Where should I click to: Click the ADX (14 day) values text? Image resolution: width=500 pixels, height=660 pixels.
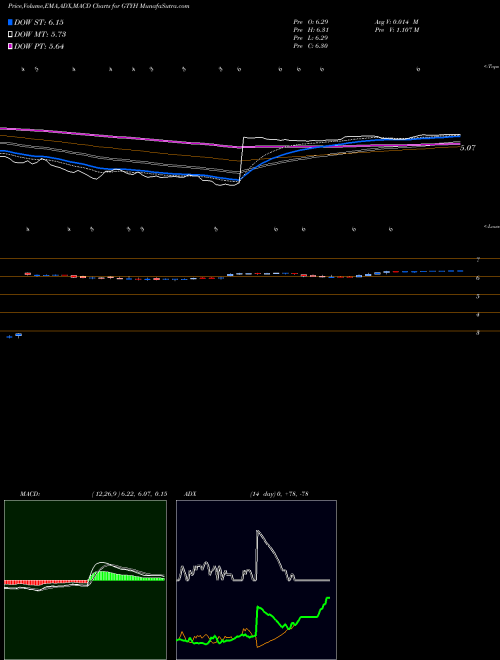[x=279, y=494]
